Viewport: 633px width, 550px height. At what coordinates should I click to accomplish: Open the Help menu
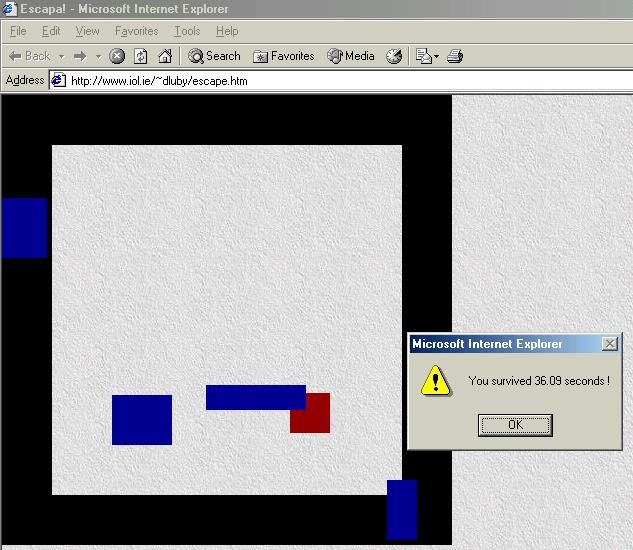coord(227,31)
